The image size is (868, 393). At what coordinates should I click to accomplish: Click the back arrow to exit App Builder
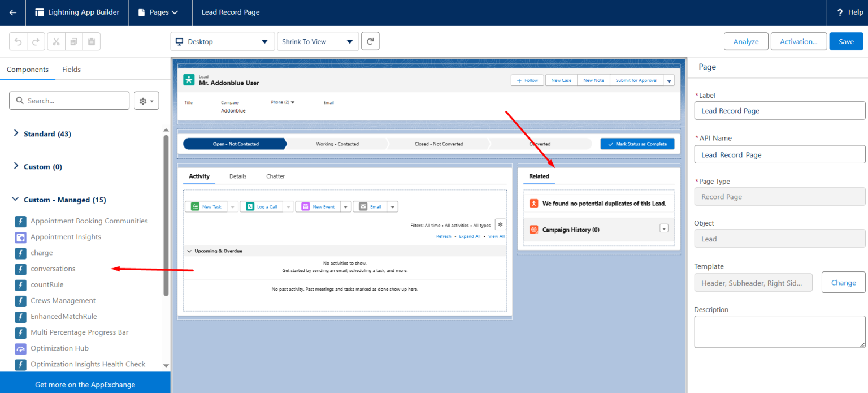[x=12, y=12]
